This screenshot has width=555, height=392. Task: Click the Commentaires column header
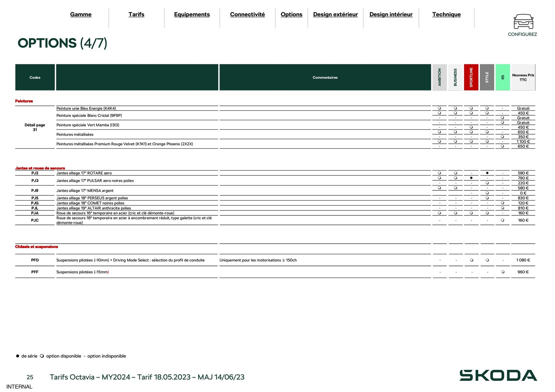point(325,77)
